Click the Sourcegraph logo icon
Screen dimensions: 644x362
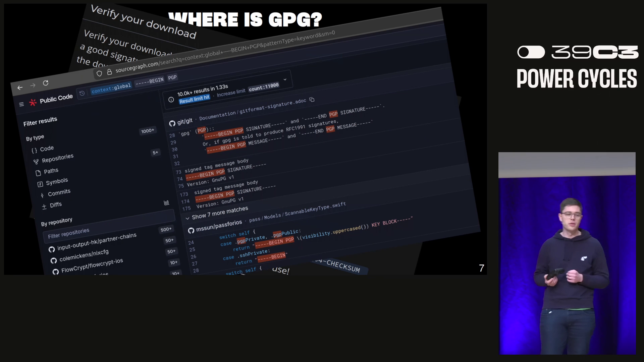point(33,102)
